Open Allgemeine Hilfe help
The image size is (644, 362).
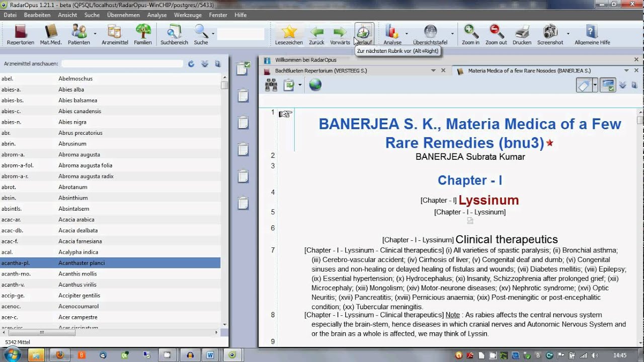click(592, 34)
